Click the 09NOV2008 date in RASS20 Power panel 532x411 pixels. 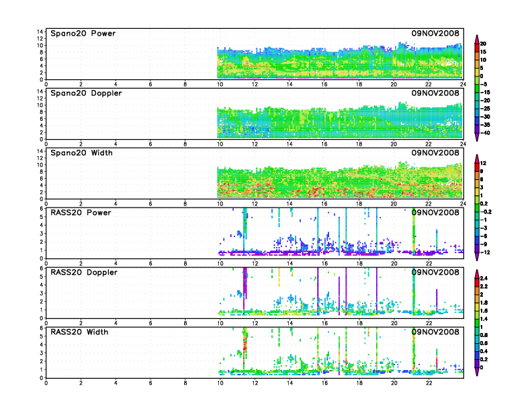(435, 213)
